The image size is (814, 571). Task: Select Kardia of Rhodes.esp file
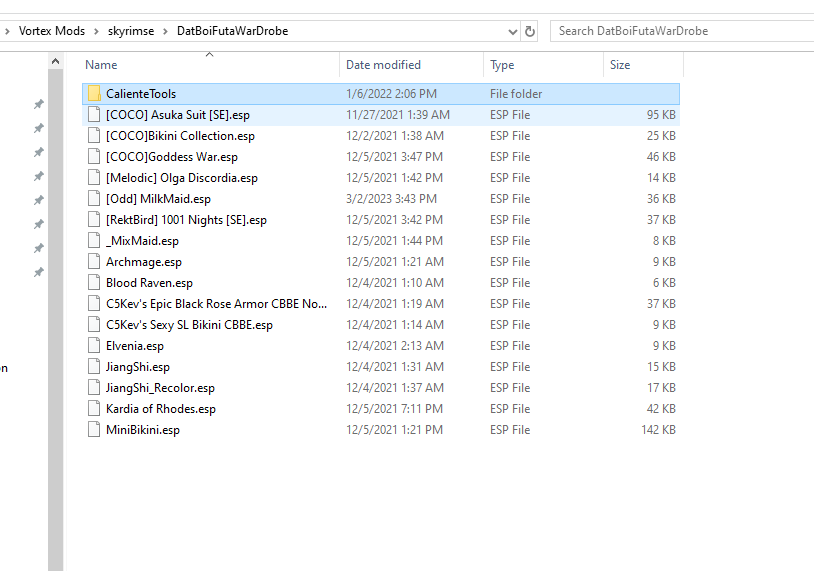click(x=160, y=409)
